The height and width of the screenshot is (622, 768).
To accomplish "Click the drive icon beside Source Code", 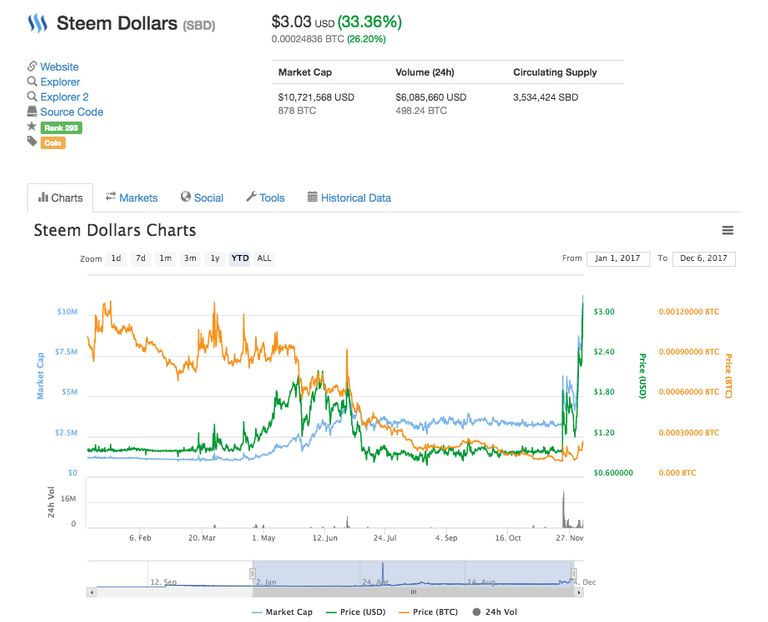I will tap(32, 112).
